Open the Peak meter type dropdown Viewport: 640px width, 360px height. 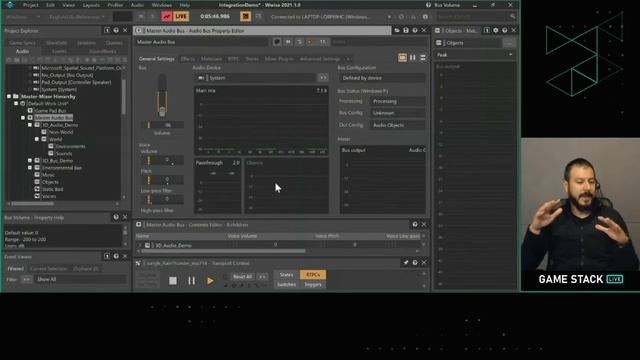(474, 55)
